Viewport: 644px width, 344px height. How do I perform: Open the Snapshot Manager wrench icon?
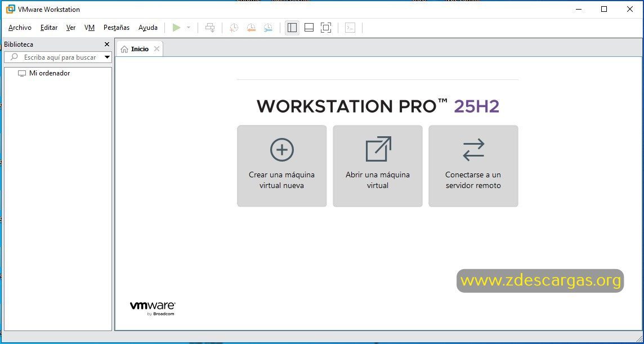268,28
